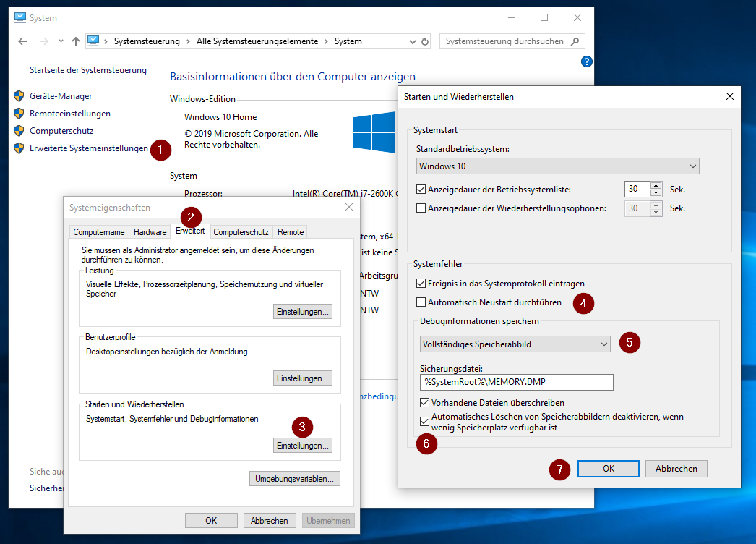Screen dimensions: 756x544
Task: Switch to the Remote tab
Action: point(291,232)
